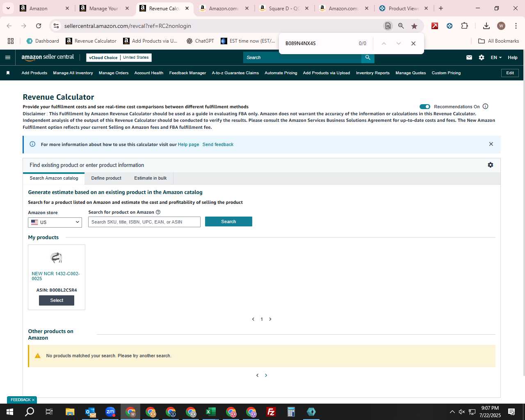Open All Bookmarks folder
This screenshot has width=525, height=420.
[x=499, y=41]
